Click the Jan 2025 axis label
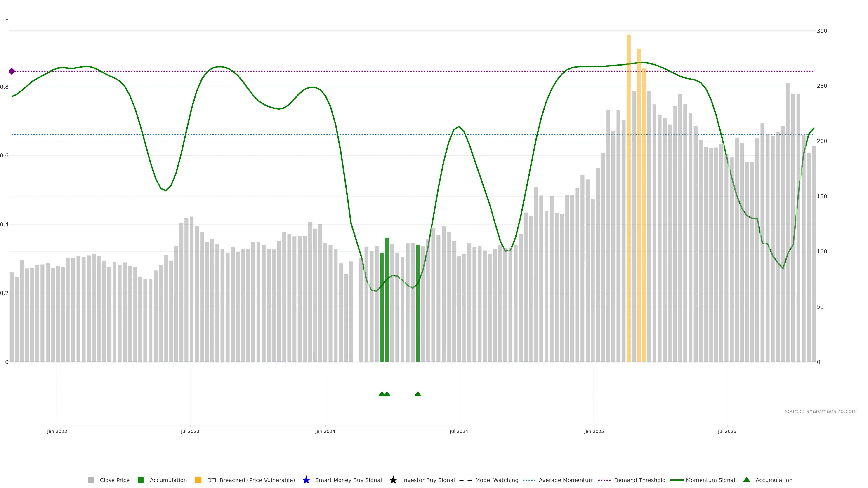Viewport: 868px width, 488px height. 594,431
